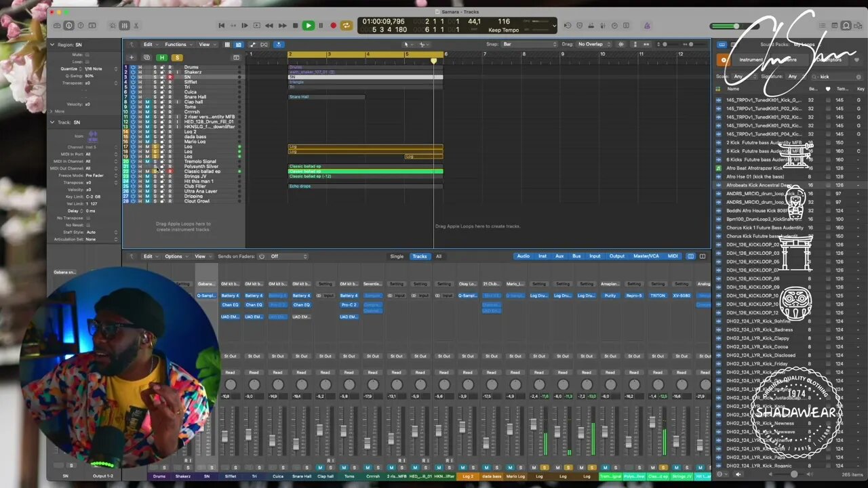Toggle the Automation curve icon in Tracks menu bar
Screen dimensions: 868x488
(253, 45)
